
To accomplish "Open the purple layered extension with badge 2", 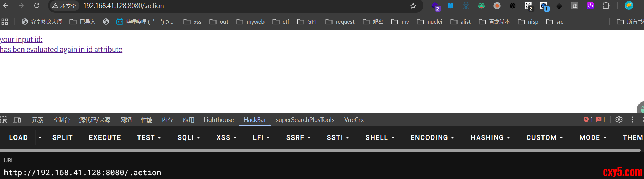I will pyautogui.click(x=435, y=6).
